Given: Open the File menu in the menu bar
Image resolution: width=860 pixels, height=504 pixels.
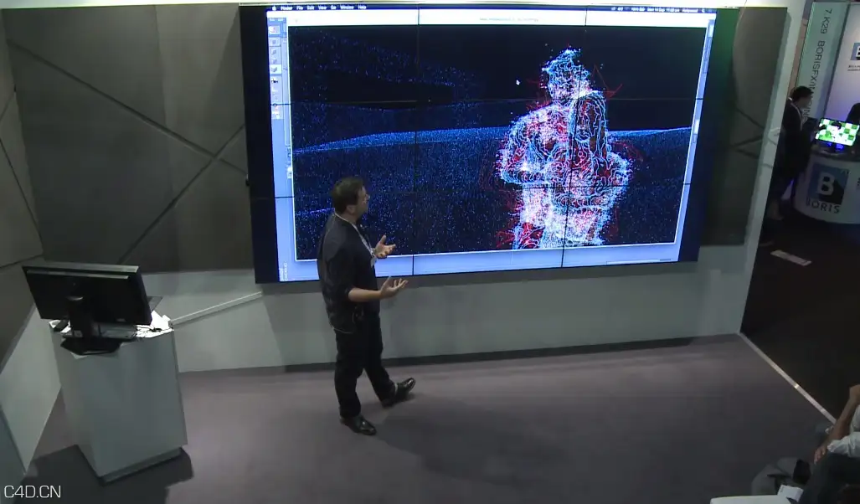Looking at the screenshot, I should (300, 8).
